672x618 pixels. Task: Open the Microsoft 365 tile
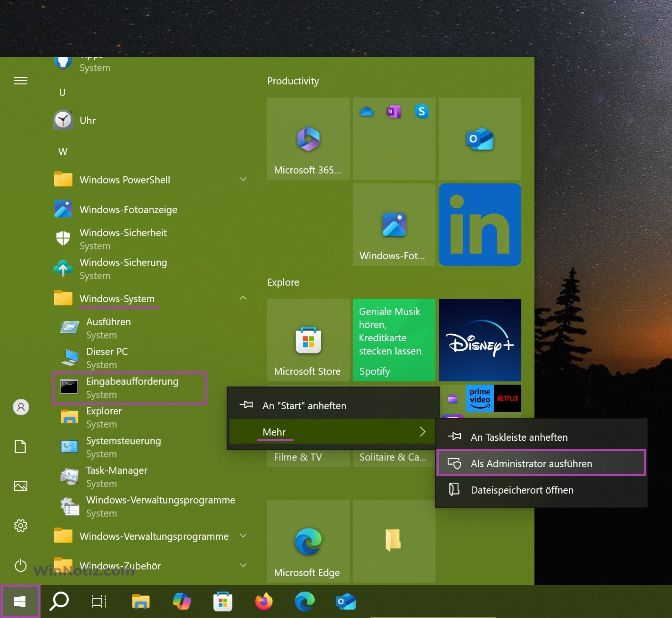pyautogui.click(x=308, y=139)
